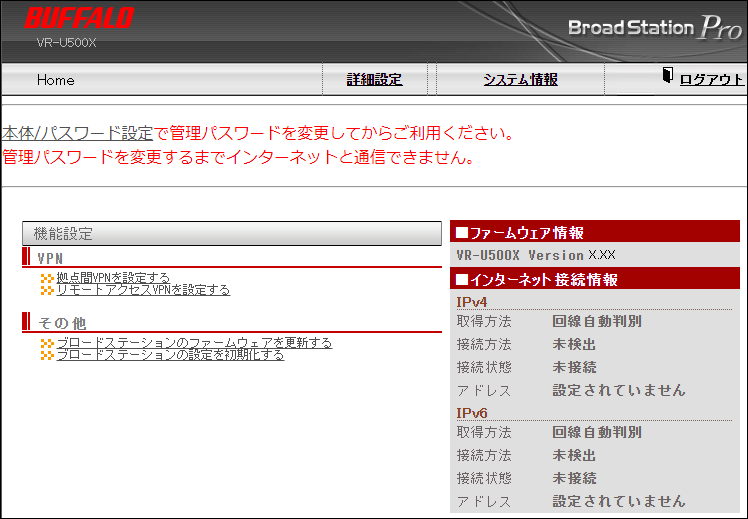Viewport: 748px width, 519px height.
Task: Click the IPv4 アドレス value 設定されていません
Action: [619, 390]
